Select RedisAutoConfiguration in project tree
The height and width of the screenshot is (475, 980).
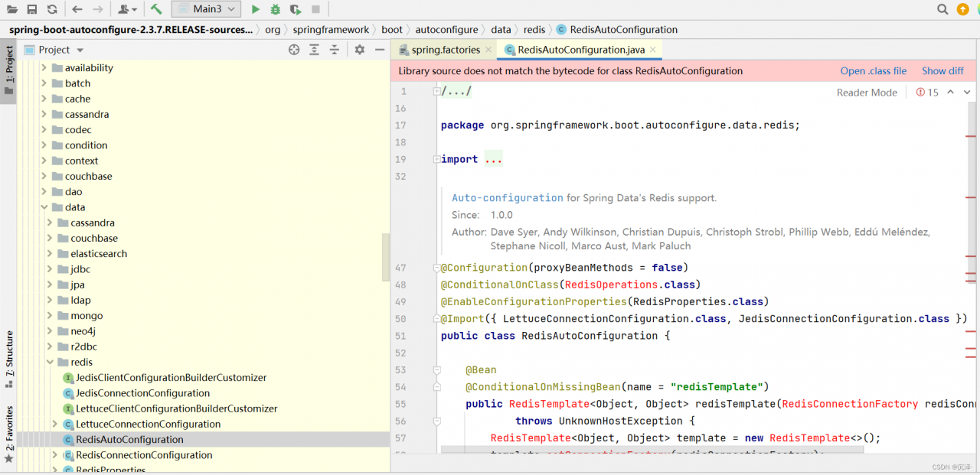[x=129, y=440]
